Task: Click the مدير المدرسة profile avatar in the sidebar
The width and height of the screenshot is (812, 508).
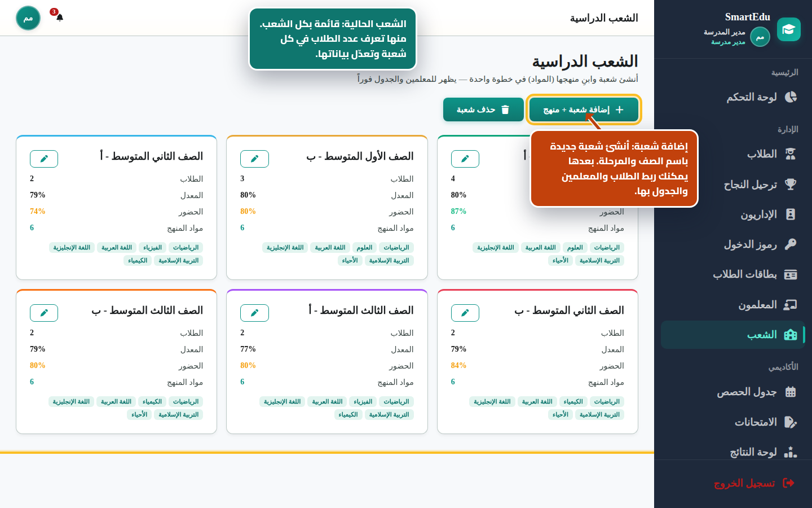Action: 760,37
